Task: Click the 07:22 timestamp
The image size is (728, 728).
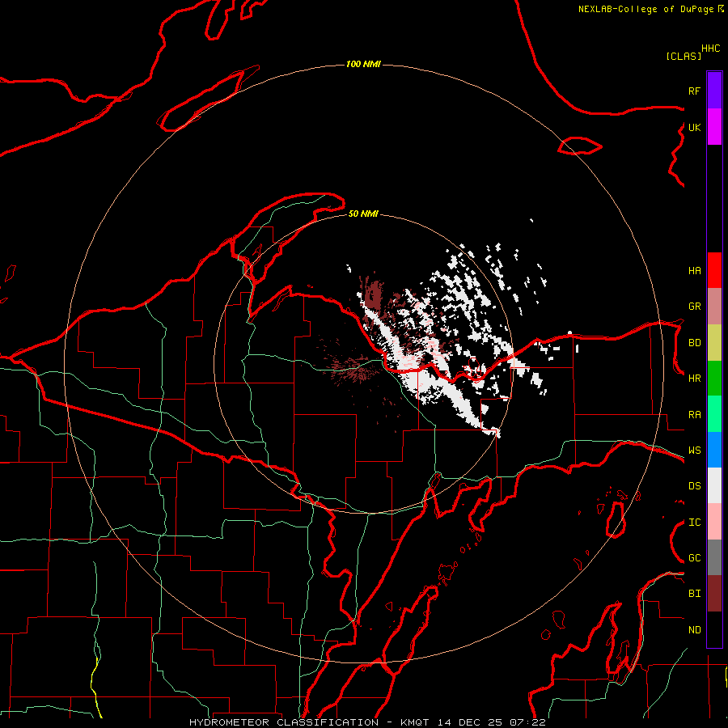Action: click(x=527, y=722)
